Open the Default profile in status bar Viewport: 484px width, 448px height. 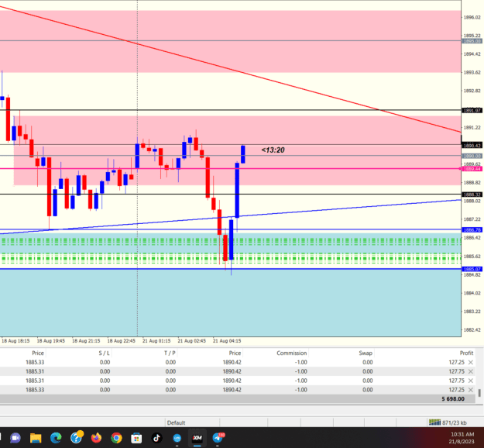pos(176,422)
